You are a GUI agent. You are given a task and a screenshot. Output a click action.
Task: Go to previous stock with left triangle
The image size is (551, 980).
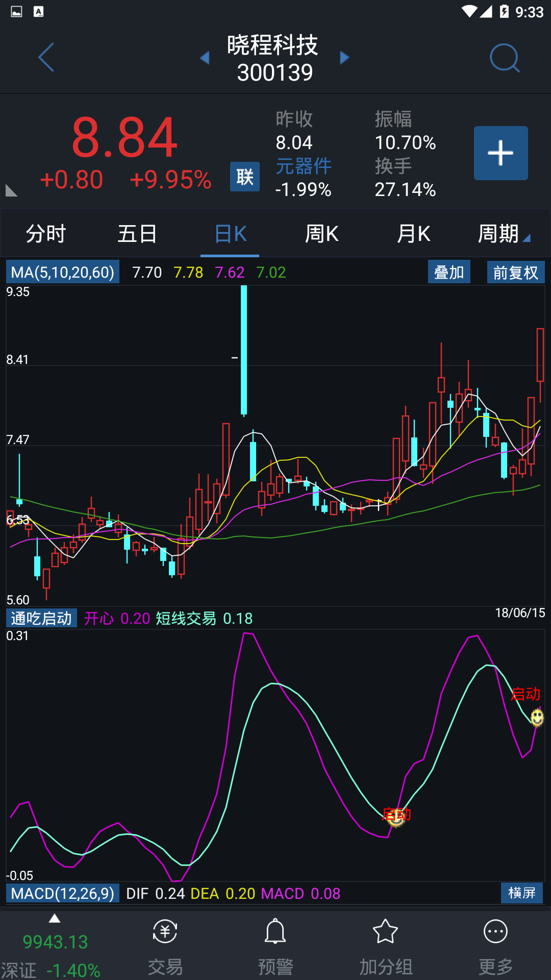coord(205,58)
